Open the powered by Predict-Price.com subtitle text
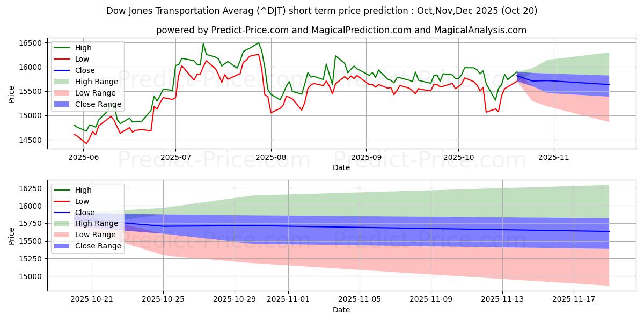The image size is (644, 322). 341,30
